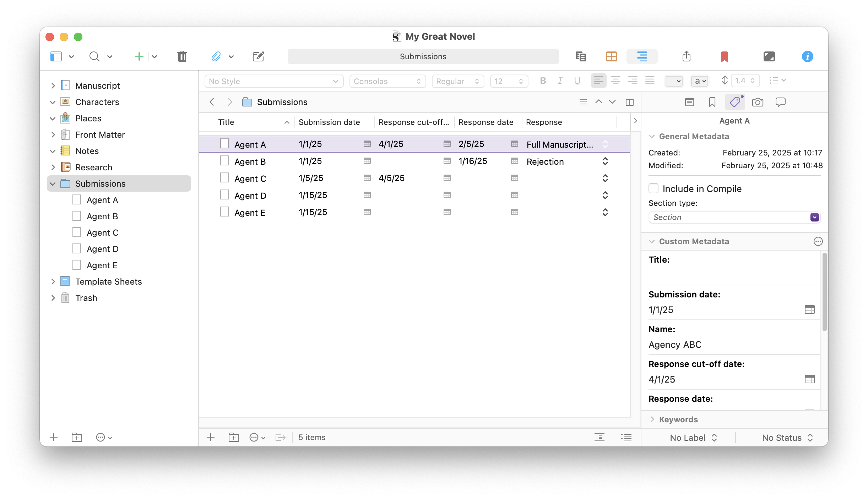The image size is (868, 499).
Task: Open the No Status popup
Action: click(x=787, y=438)
